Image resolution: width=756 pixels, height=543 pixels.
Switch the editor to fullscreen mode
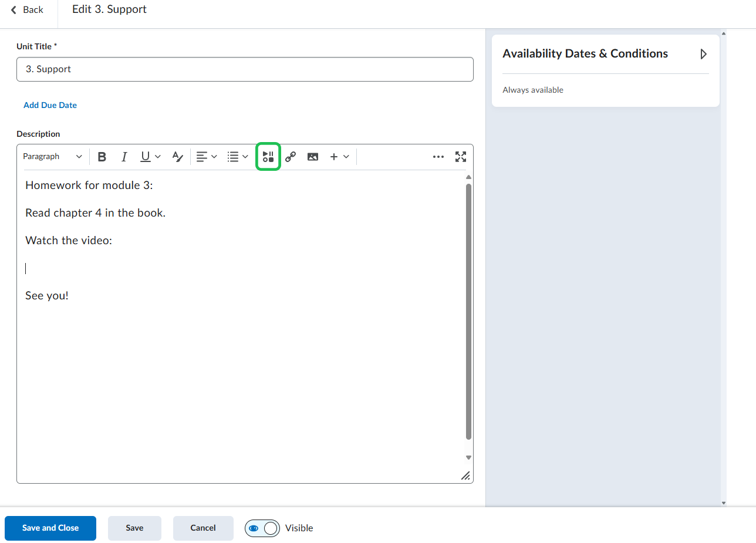(461, 157)
